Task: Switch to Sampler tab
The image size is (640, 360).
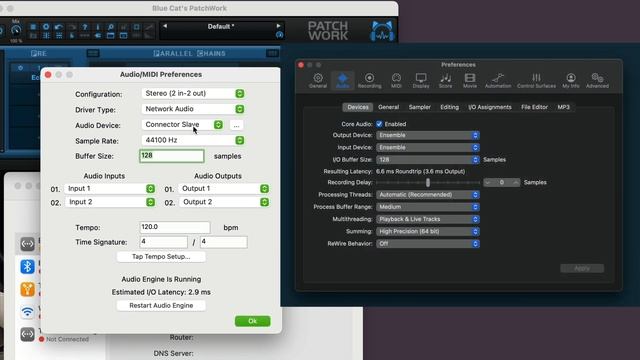Action: coord(420,107)
